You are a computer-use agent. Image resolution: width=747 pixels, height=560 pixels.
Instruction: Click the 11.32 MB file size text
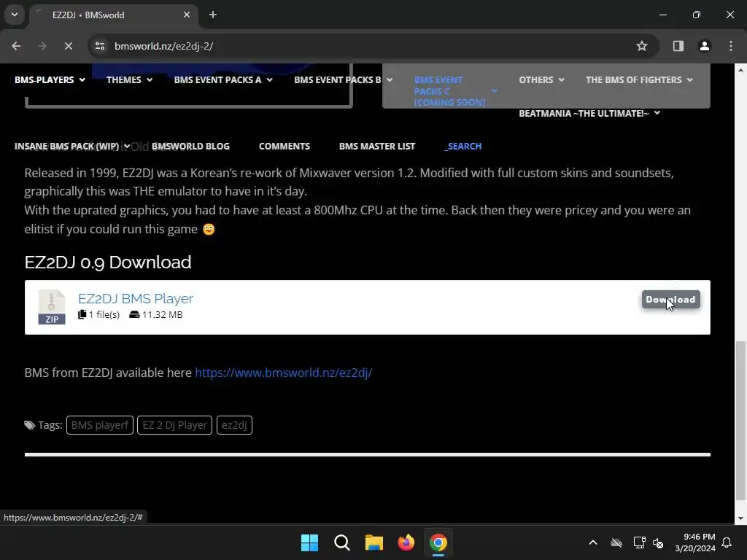163,315
